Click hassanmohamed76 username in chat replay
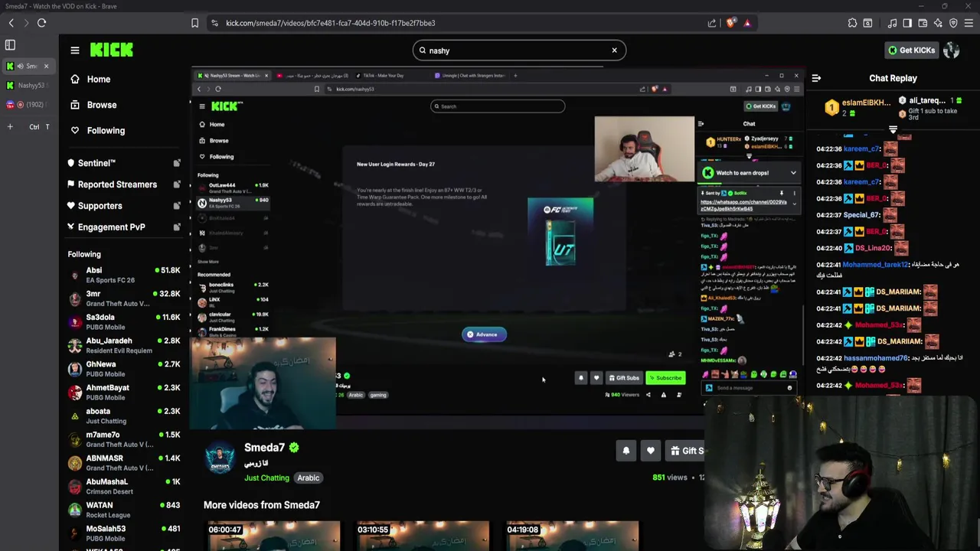 (x=875, y=358)
